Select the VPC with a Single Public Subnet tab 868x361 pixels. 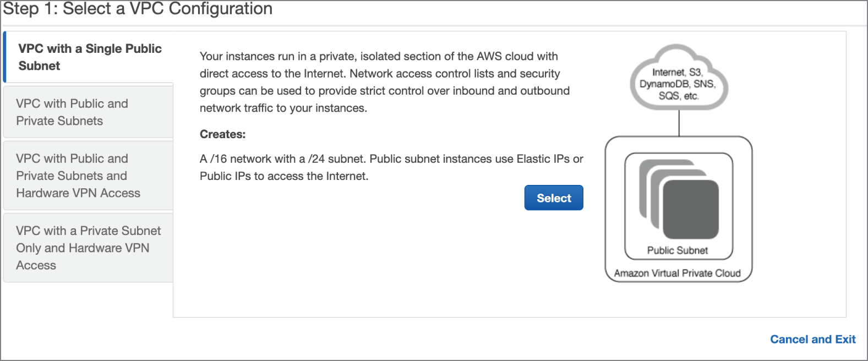pos(89,57)
